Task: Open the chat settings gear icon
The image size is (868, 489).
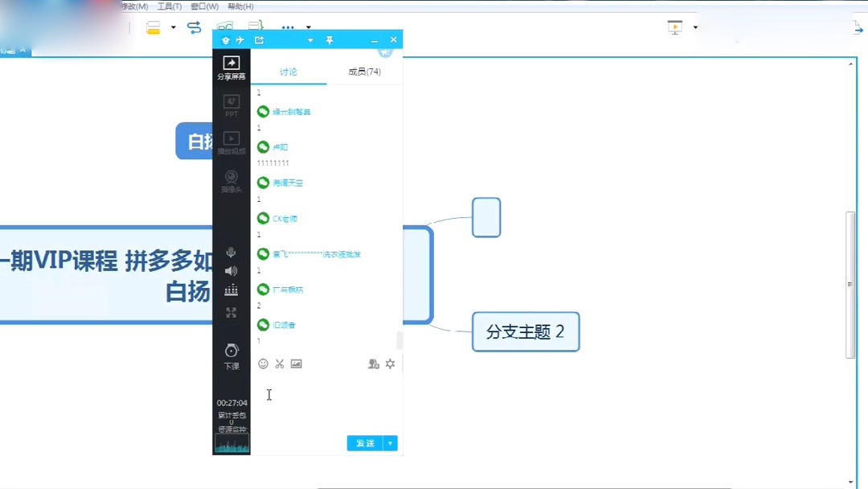Action: [390, 364]
